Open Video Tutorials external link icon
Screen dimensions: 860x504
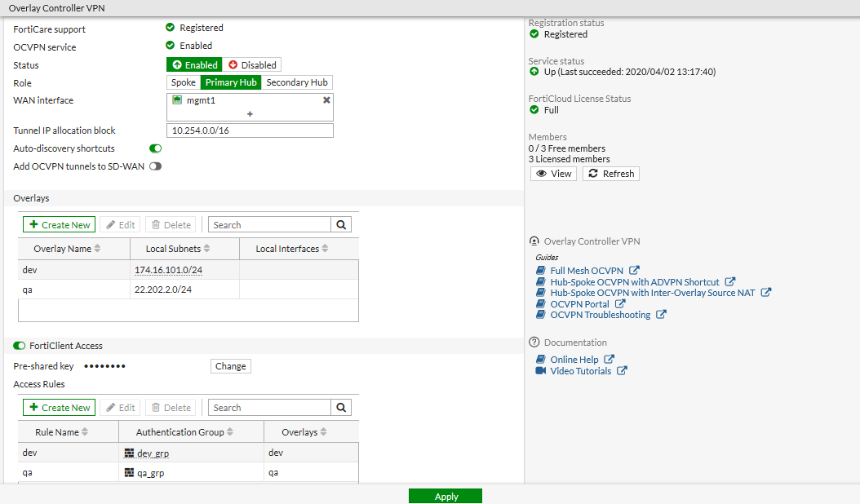click(x=622, y=371)
